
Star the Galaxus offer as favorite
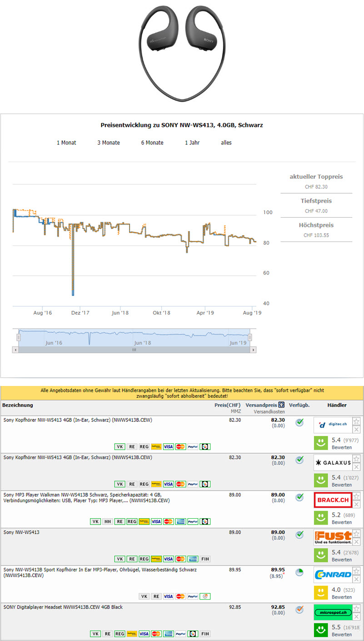click(x=357, y=458)
